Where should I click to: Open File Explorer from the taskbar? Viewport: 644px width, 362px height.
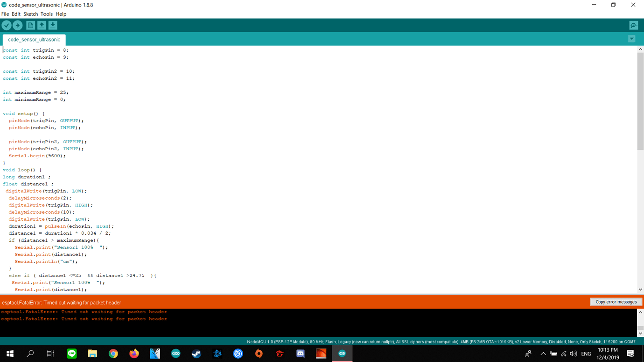pos(92,354)
